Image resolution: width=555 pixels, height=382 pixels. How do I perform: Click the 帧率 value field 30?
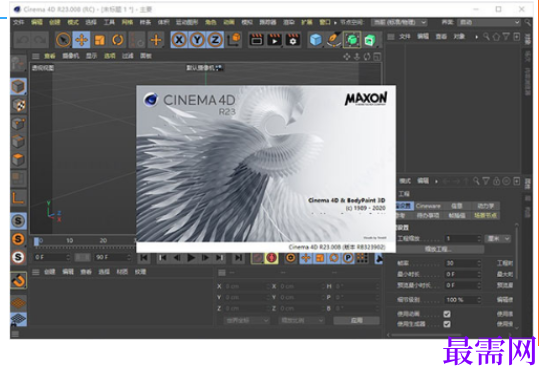pos(463,263)
